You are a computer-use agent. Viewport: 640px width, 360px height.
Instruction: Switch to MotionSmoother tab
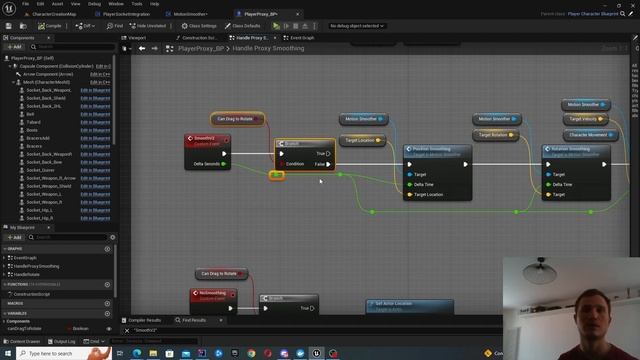tap(190, 14)
